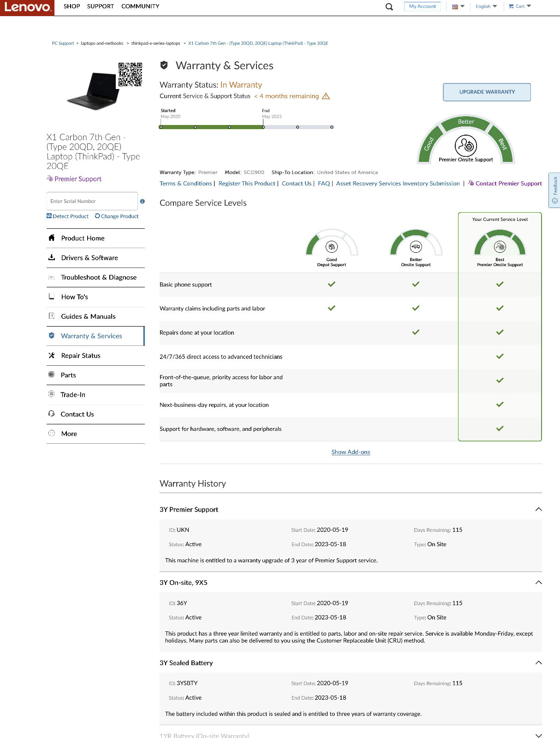Click the Change Product refresh icon
This screenshot has width=560, height=738.
point(97,216)
